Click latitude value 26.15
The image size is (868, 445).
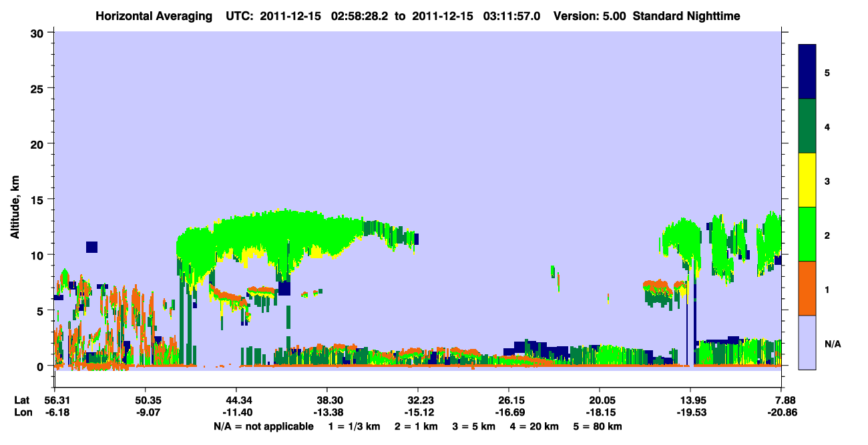coord(509,400)
